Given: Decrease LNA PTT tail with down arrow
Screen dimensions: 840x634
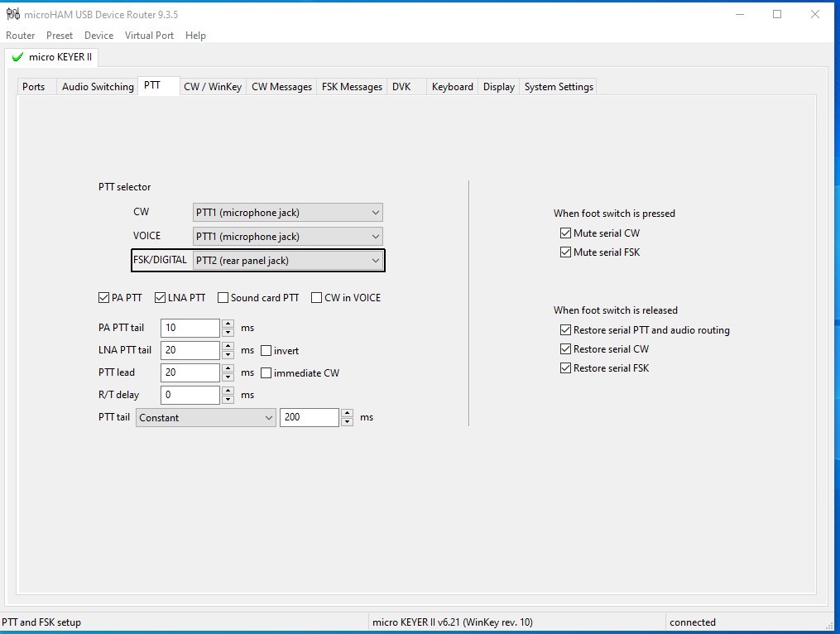Looking at the screenshot, I should [x=228, y=355].
